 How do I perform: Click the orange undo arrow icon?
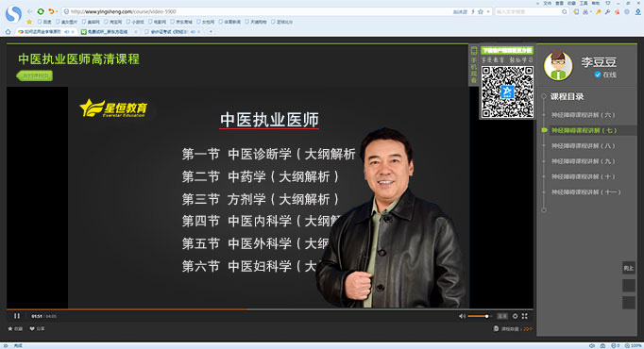pyautogui.click(x=50, y=11)
